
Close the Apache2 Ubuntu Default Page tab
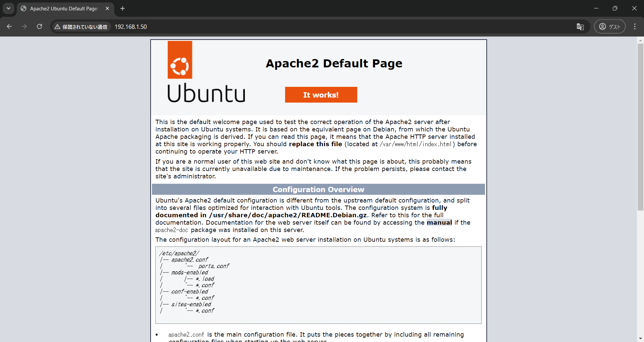tap(107, 8)
